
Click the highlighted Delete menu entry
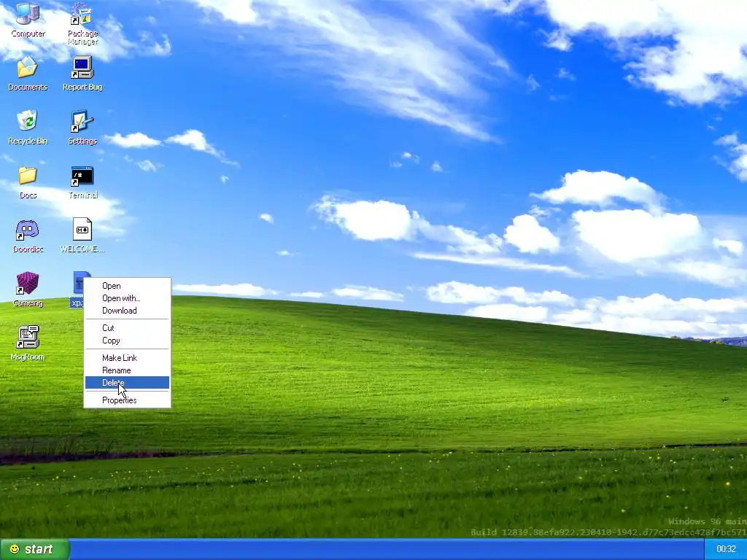pos(127,382)
